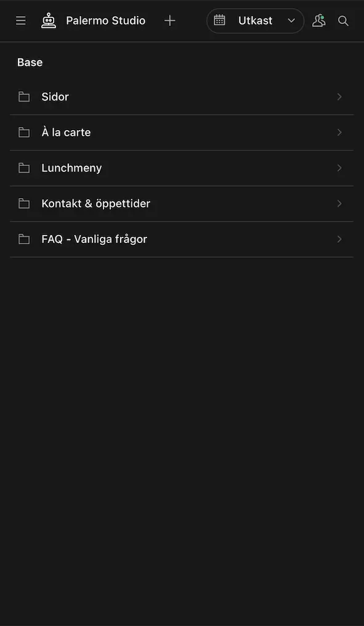The image size is (364, 626).
Task: Click the Base section header
Action: [30, 62]
